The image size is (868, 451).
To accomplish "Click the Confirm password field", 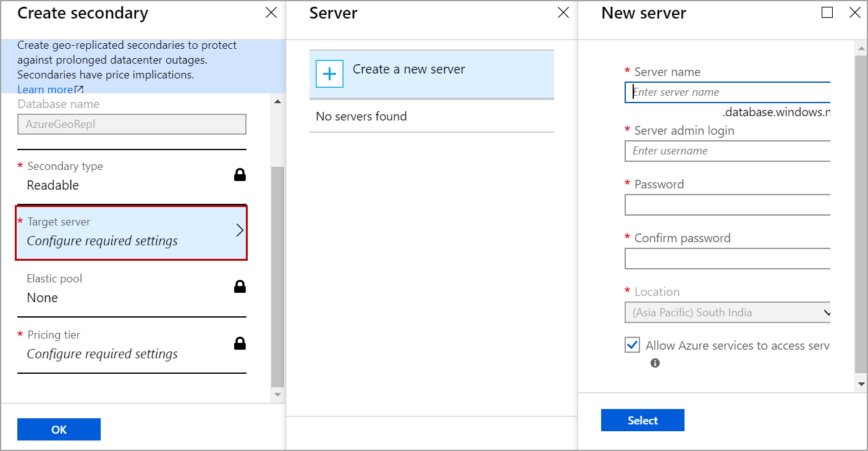I will point(728,258).
